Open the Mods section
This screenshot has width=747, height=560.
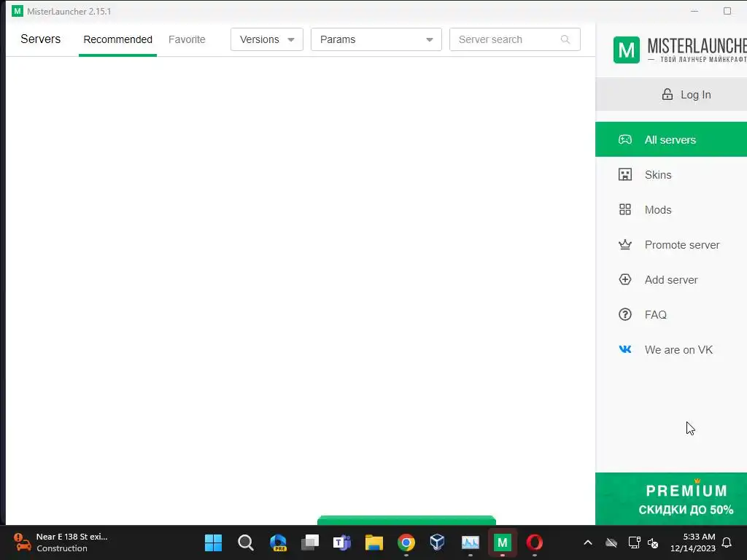(671, 209)
